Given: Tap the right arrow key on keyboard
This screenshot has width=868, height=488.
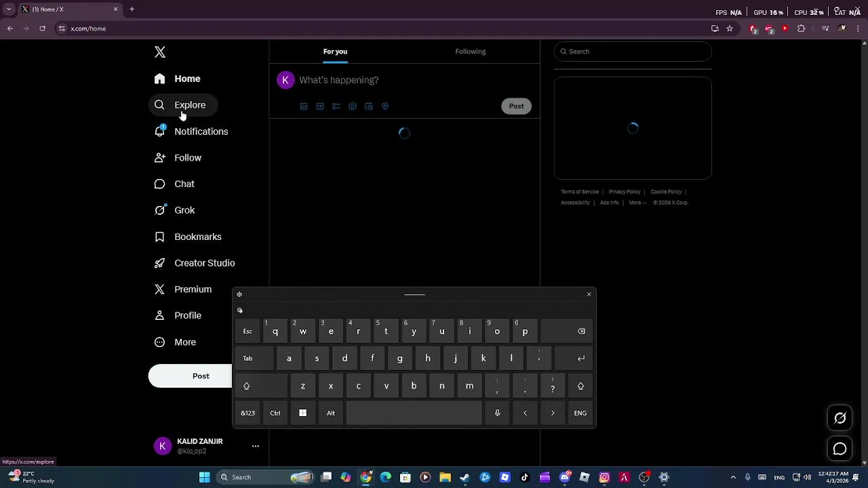Looking at the screenshot, I should coord(553,413).
